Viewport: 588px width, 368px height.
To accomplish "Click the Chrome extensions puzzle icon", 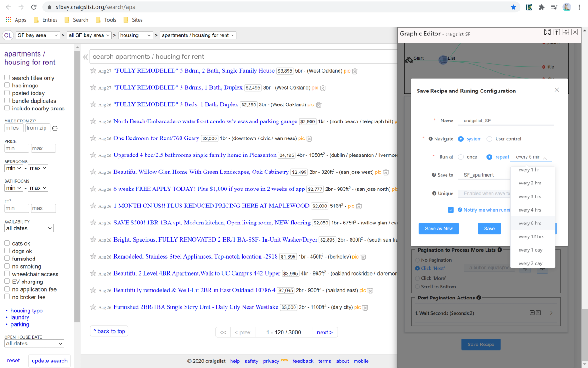I will pos(542,7).
